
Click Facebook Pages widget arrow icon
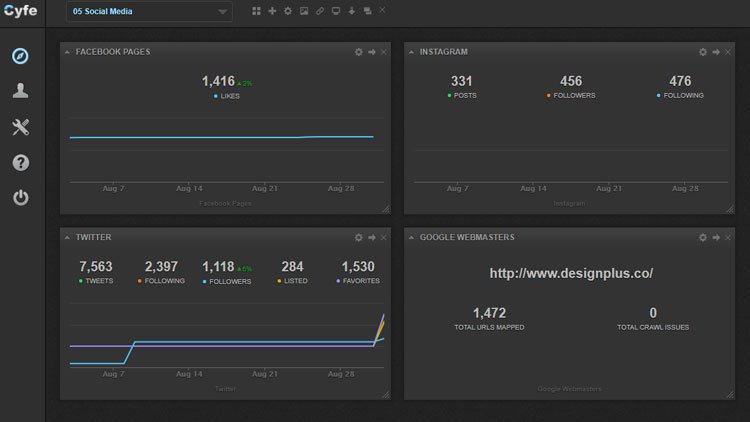tap(372, 52)
